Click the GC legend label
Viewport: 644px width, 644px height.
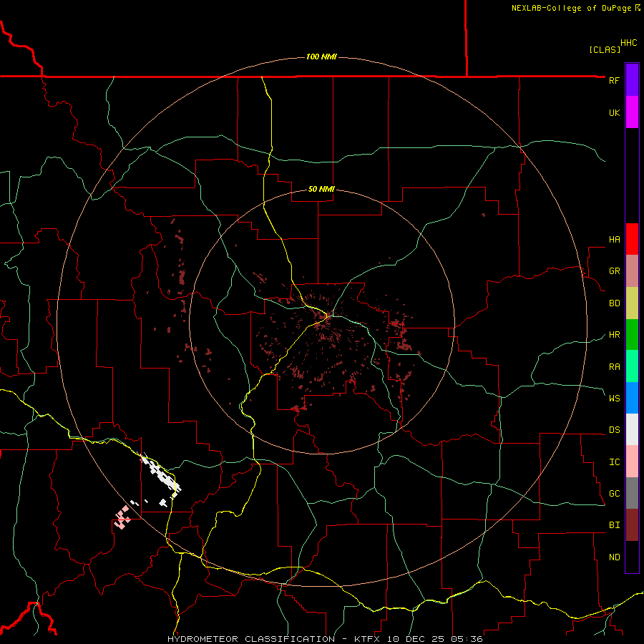point(614,494)
